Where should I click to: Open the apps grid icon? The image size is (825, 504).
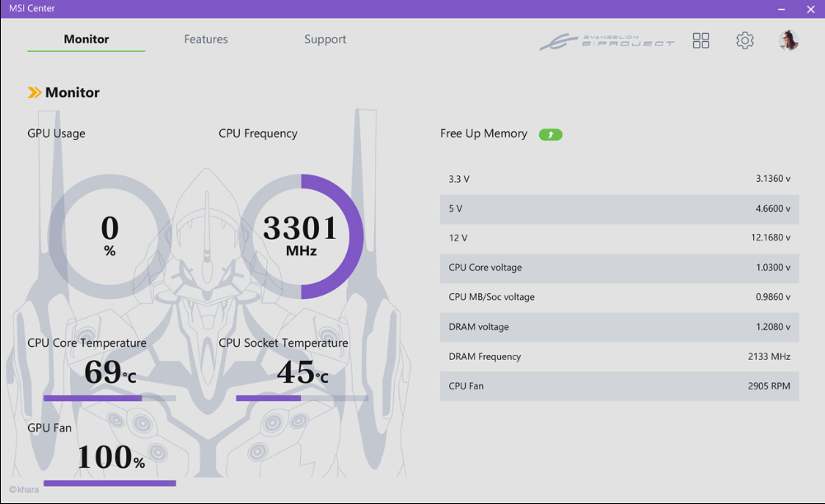point(701,40)
